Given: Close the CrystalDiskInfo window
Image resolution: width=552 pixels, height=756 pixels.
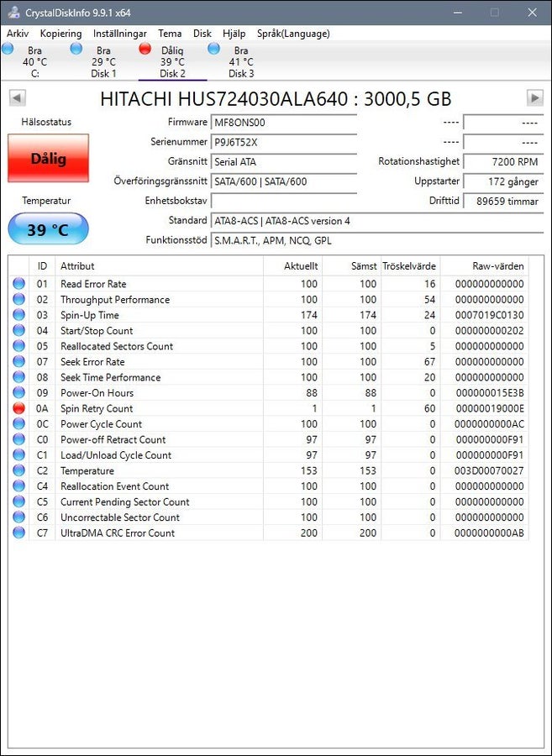Looking at the screenshot, I should (x=532, y=13).
